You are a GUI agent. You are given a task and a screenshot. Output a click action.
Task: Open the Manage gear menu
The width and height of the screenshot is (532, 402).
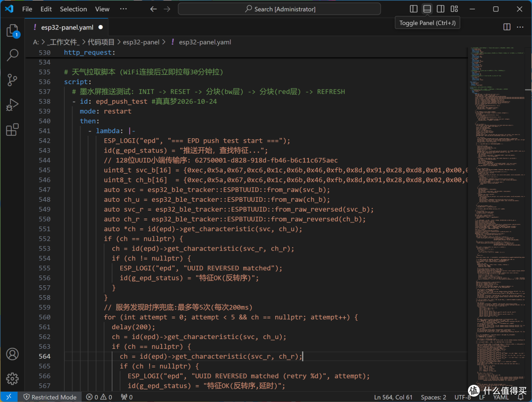click(12, 378)
